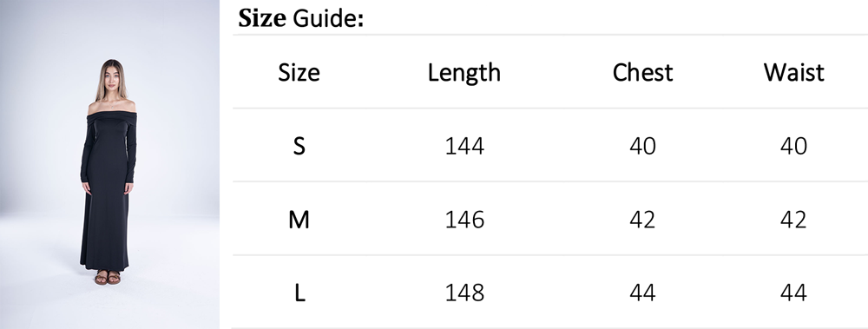Image resolution: width=868 pixels, height=329 pixels.
Task: Select the Size Guide heading
Action: click(x=300, y=18)
